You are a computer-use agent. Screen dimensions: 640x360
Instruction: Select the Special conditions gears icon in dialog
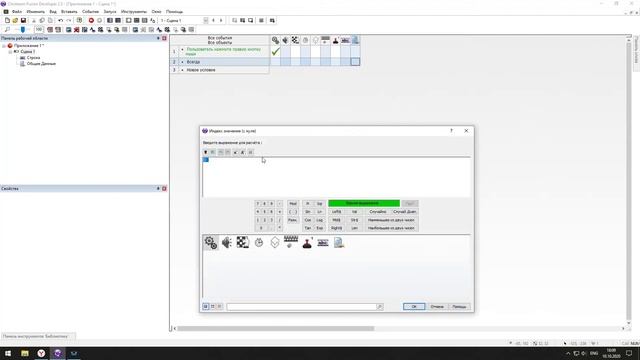(211, 242)
